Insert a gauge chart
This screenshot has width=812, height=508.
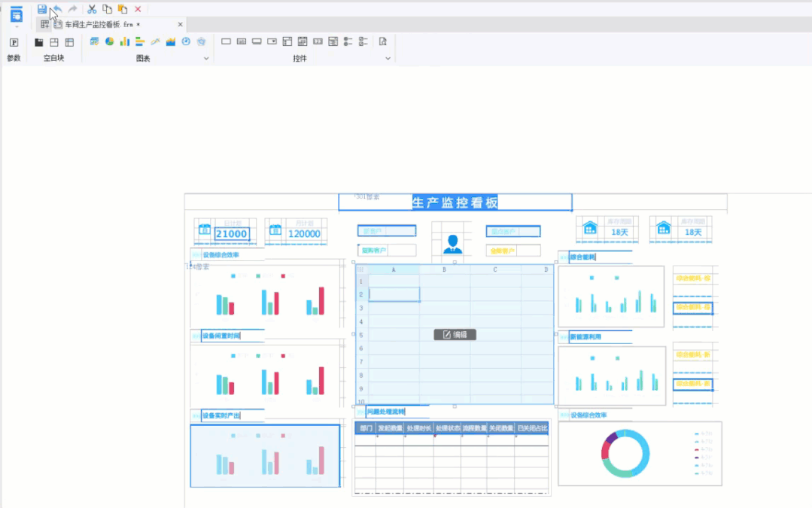pos(186,41)
